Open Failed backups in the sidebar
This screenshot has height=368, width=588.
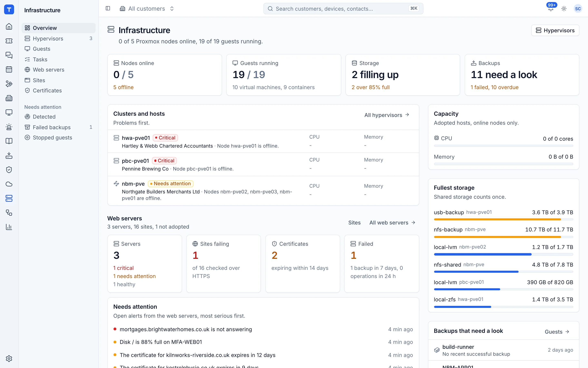[x=59, y=127]
